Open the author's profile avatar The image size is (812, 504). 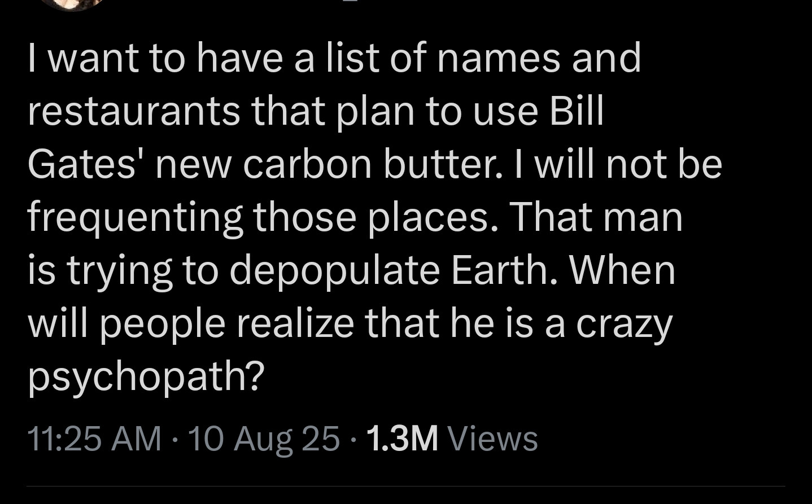(x=72, y=3)
